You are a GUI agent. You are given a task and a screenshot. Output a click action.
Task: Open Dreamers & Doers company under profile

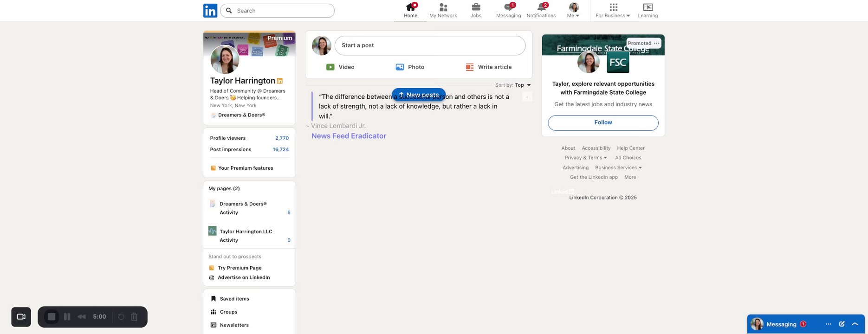tap(238, 115)
